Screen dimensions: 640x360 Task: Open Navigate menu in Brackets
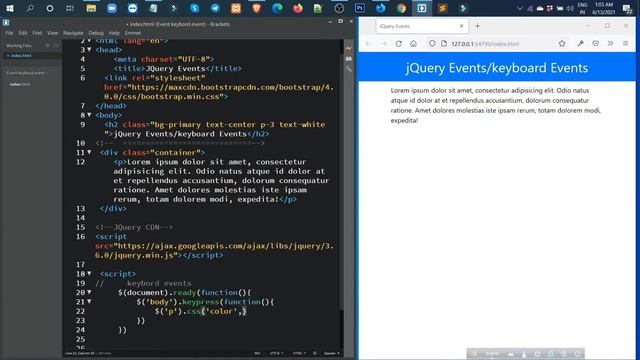(73, 33)
